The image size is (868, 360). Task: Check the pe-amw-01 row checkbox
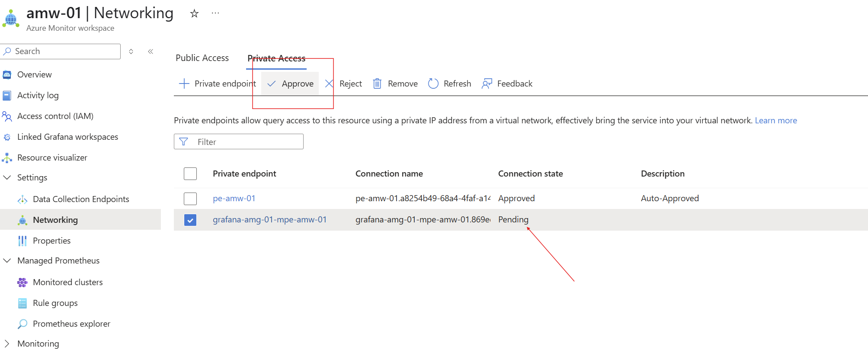click(x=190, y=199)
